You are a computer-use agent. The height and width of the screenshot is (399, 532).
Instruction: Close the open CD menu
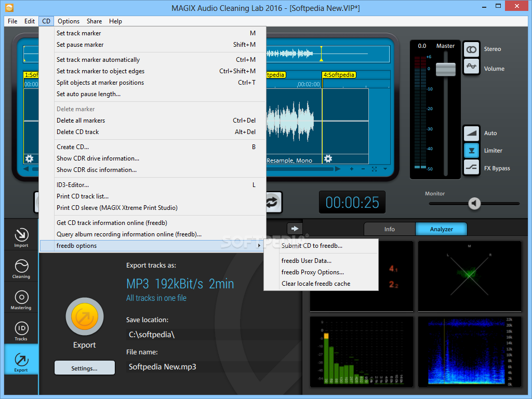[46, 21]
